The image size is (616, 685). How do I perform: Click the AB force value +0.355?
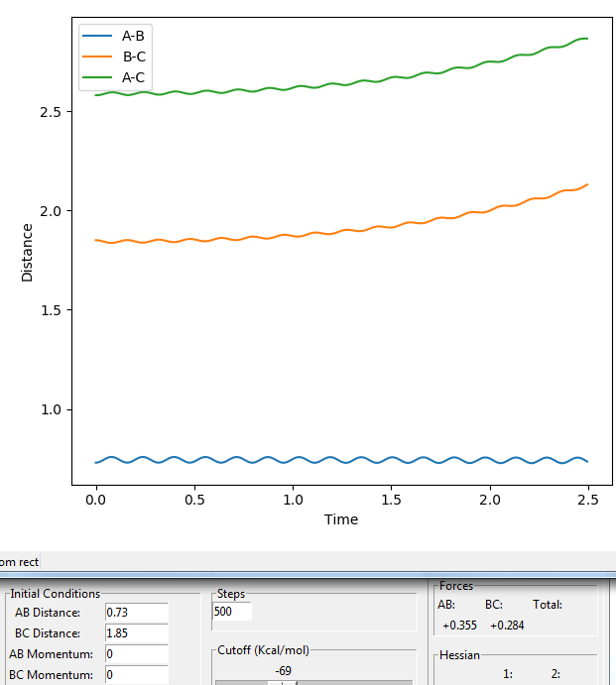point(459,626)
